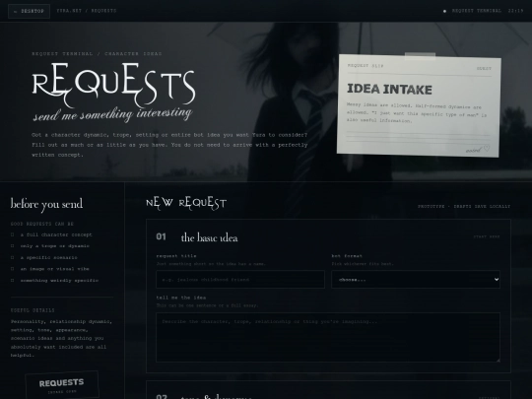Click the 'New Request' heading
This screenshot has width=532, height=399.
[186, 203]
